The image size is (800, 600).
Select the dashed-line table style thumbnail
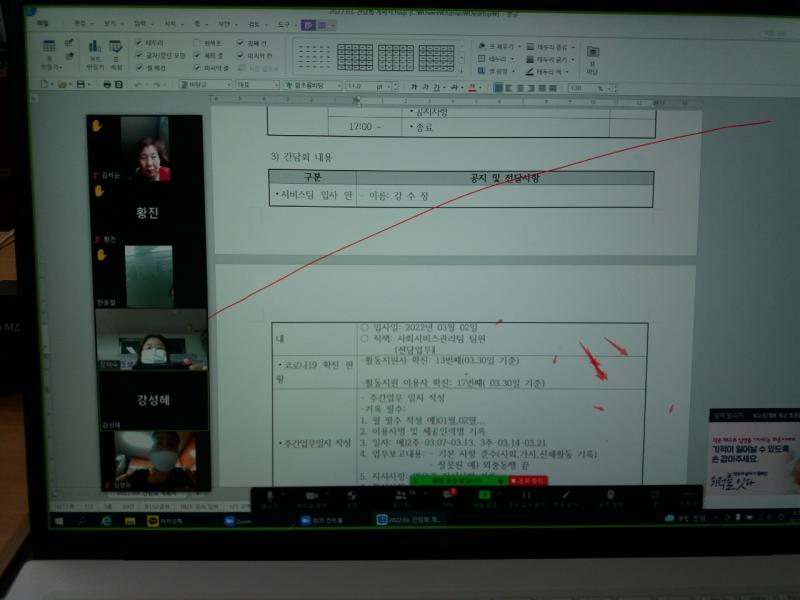(313, 57)
